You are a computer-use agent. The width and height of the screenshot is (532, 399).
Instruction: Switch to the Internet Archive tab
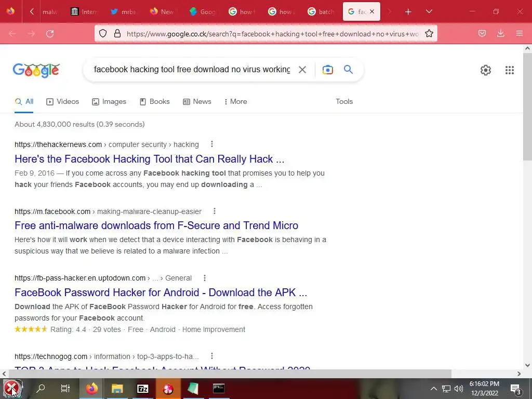[84, 11]
